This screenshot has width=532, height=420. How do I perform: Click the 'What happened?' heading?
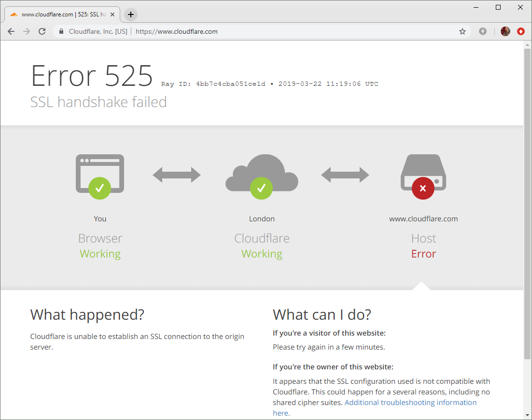click(87, 315)
